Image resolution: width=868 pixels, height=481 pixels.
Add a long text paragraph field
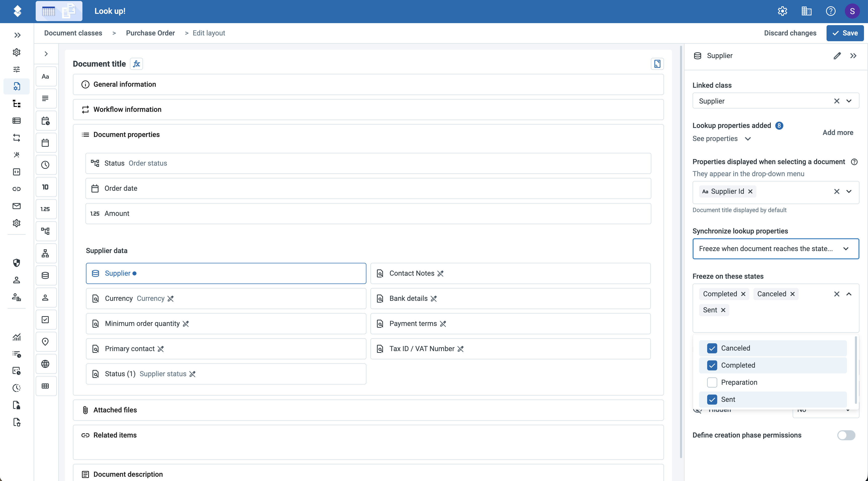[x=46, y=99]
